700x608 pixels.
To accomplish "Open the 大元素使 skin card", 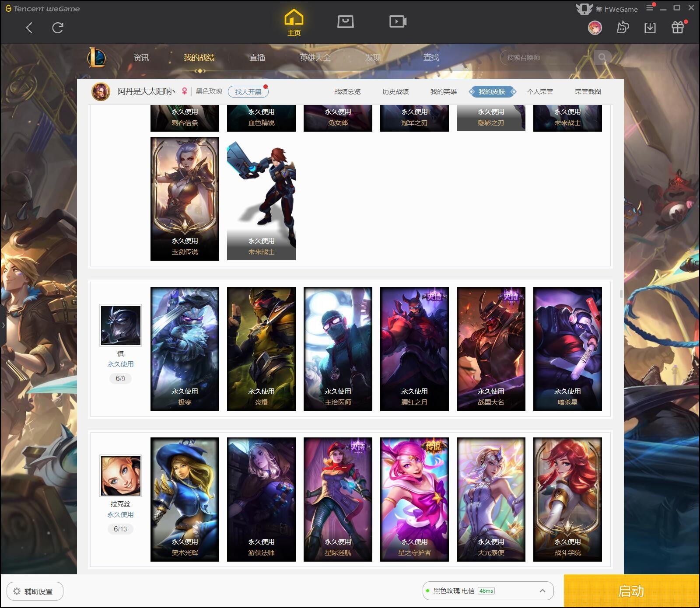I will 491,500.
